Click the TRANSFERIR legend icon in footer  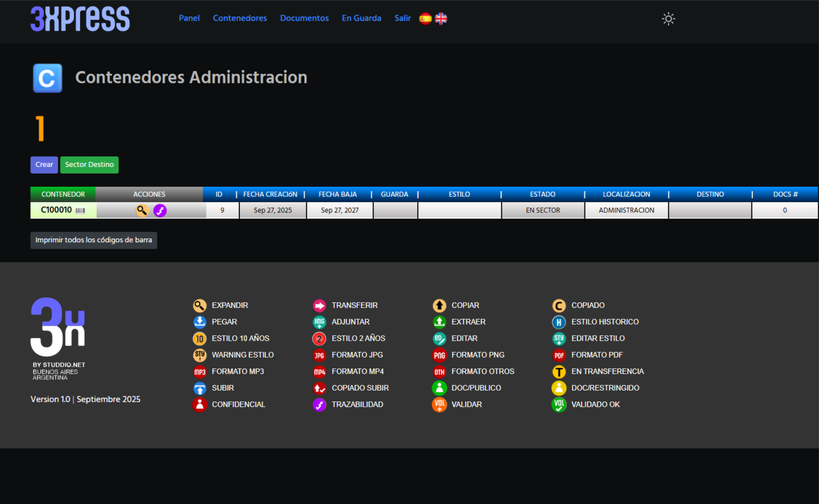click(319, 305)
